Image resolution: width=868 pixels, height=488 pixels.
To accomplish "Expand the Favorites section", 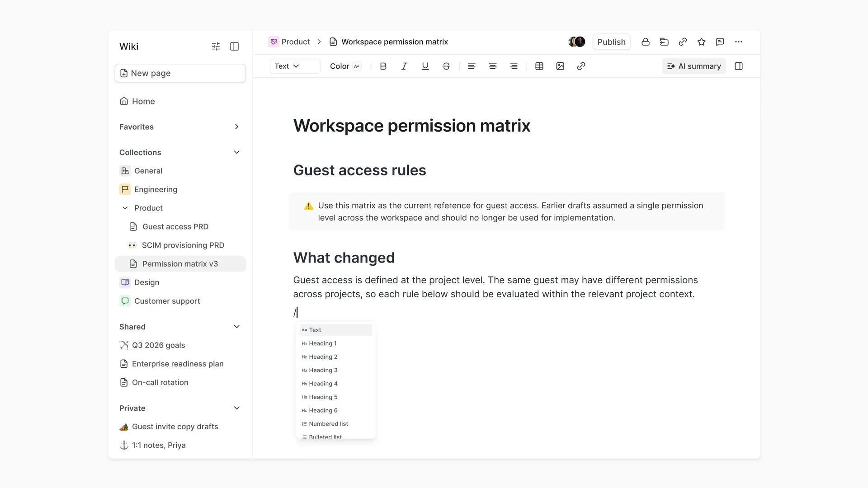I will (x=236, y=127).
